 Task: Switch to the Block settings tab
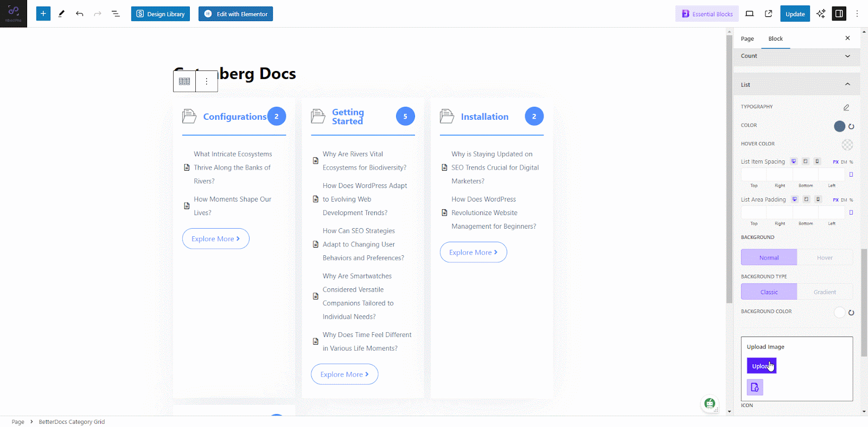(x=775, y=39)
